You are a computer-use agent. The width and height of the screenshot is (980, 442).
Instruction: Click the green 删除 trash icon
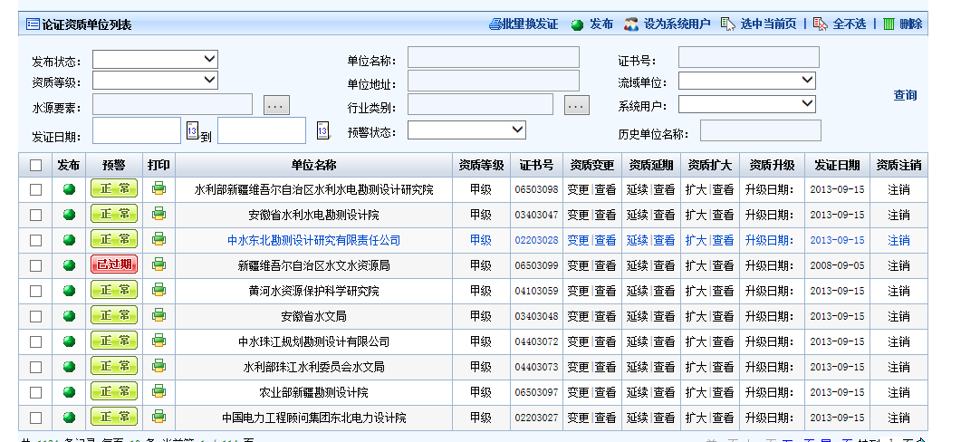click(x=889, y=24)
